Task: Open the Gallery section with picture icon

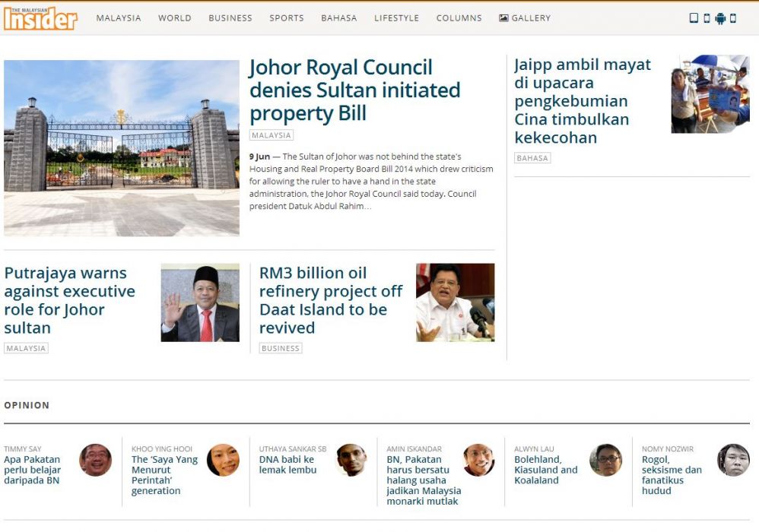Action: click(x=524, y=18)
